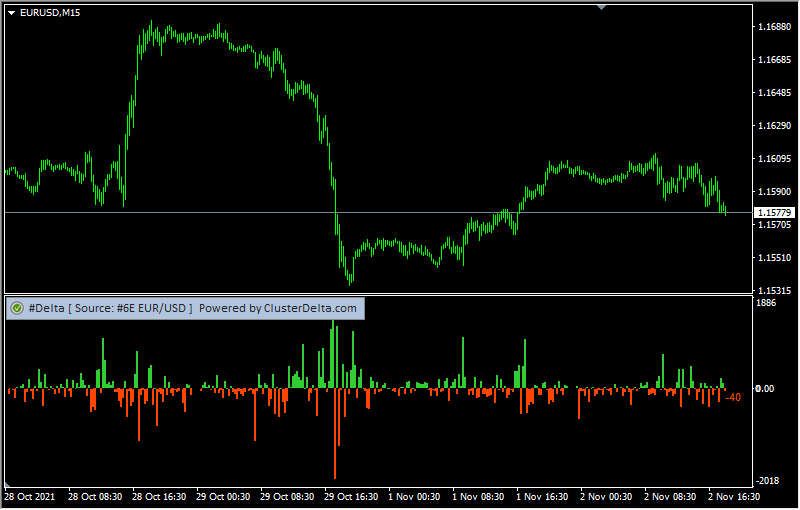Click the price scale value 1.15900
The height and width of the screenshot is (510, 800).
(x=774, y=192)
